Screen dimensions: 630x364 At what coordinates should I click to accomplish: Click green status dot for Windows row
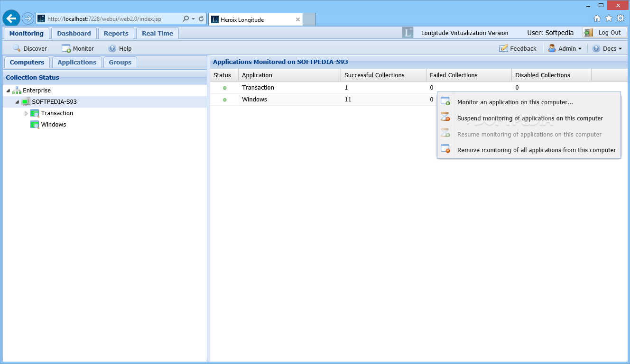pyautogui.click(x=224, y=100)
